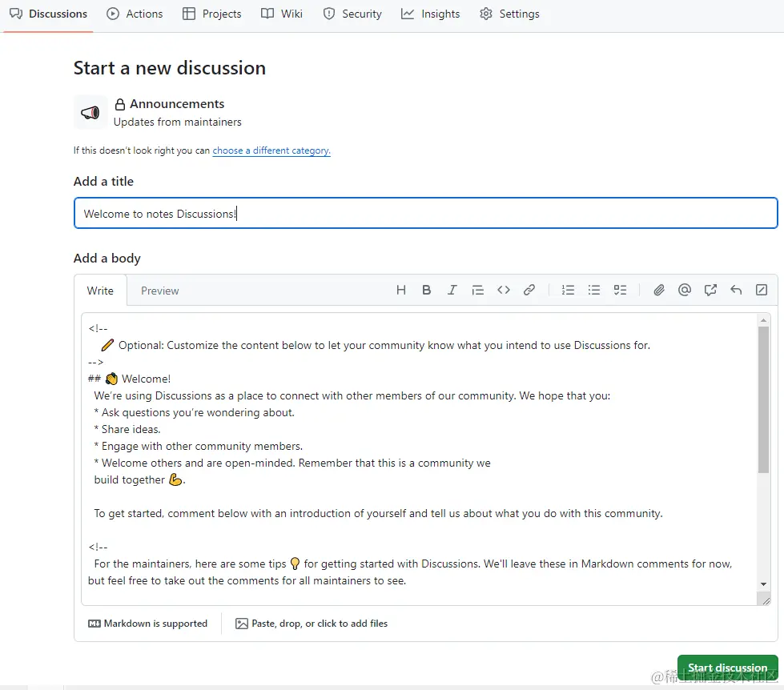
Task: Click the Markdown is supported link
Action: coord(147,624)
